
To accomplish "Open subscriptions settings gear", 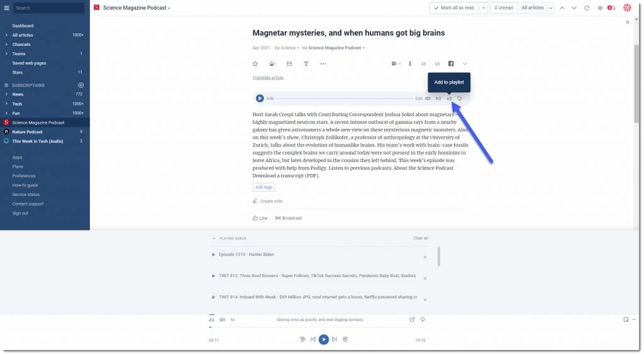I will tap(6, 85).
